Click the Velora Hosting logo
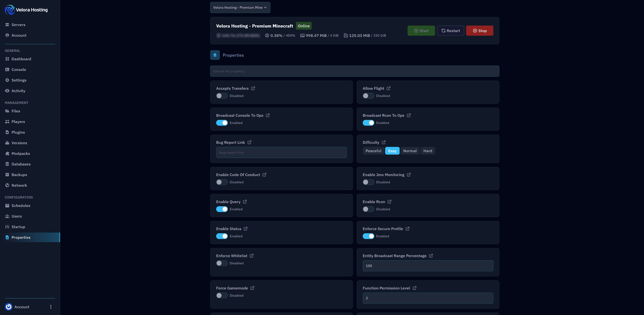 click(x=26, y=10)
